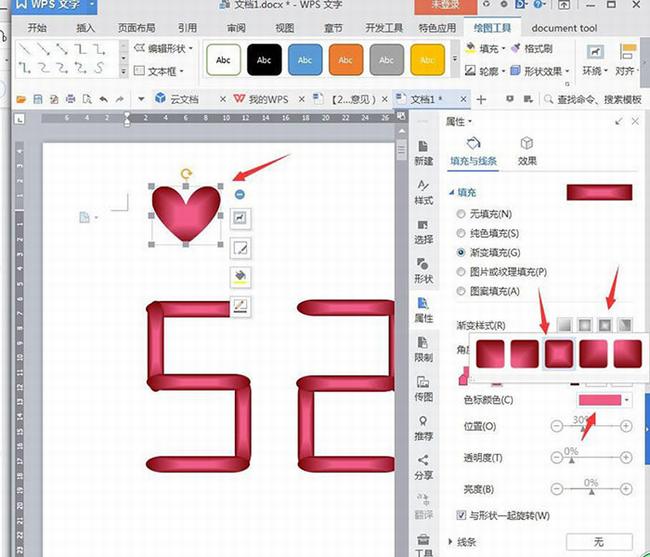
Task: Select 图案填充(A) pattern fill option
Action: click(488, 291)
